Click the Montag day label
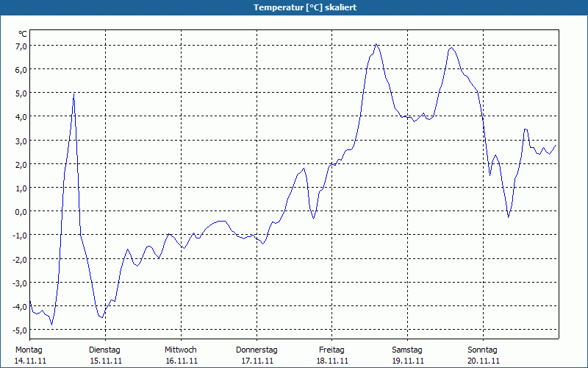The height and width of the screenshot is (368, 588). click(29, 350)
